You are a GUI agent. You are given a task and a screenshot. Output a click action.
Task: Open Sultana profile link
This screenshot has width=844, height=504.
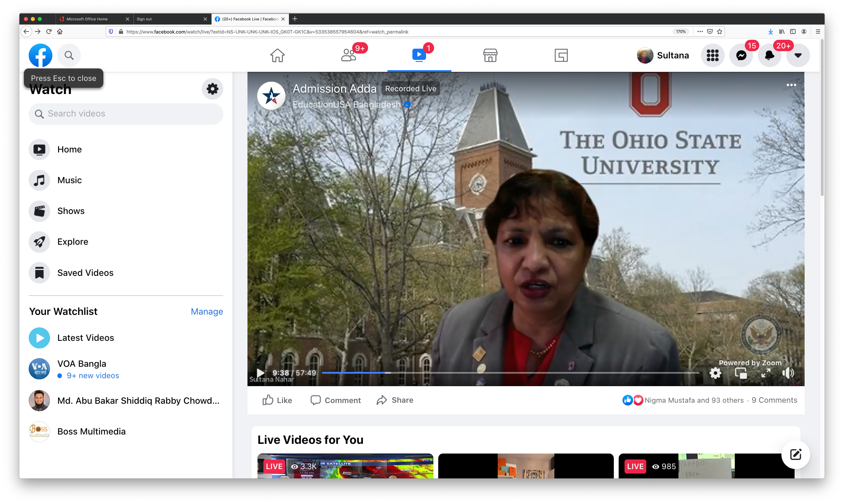(663, 55)
